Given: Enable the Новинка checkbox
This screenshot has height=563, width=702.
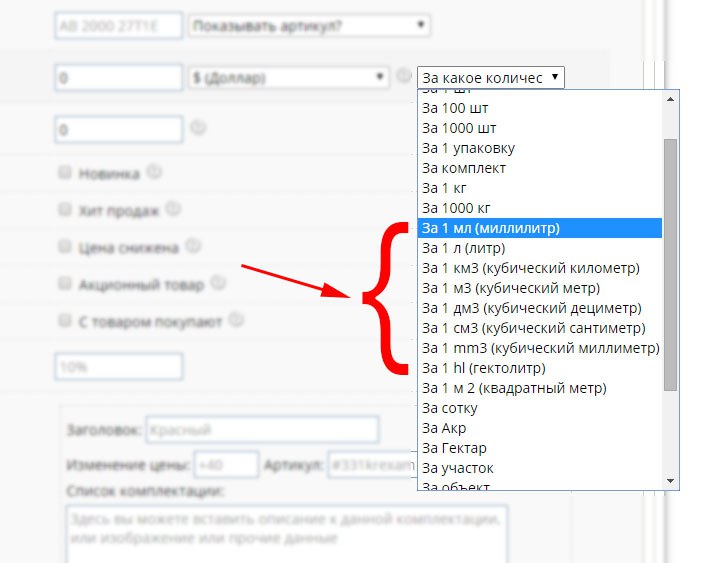Looking at the screenshot, I should click(x=65, y=173).
